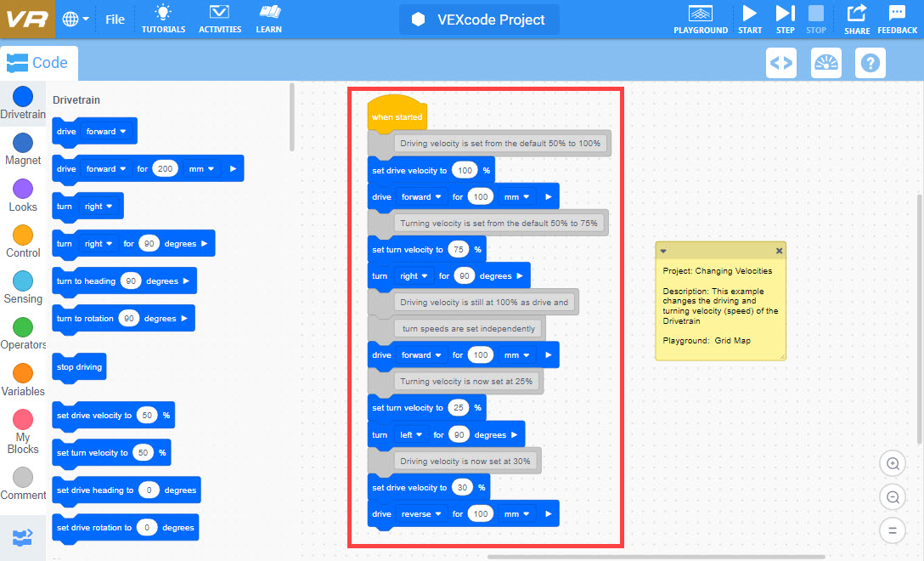Step through the program once
The height and width of the screenshot is (561, 924).
(x=784, y=19)
